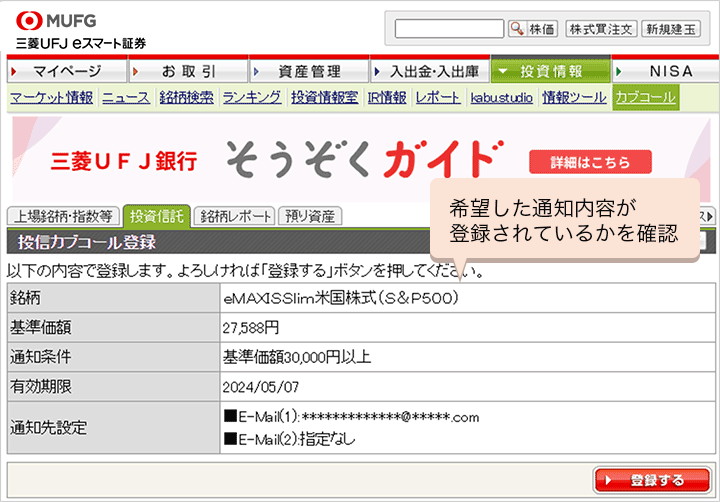Click the 投信カブコール登録 heading
Viewport: 720px width, 502px height.
tap(87, 242)
